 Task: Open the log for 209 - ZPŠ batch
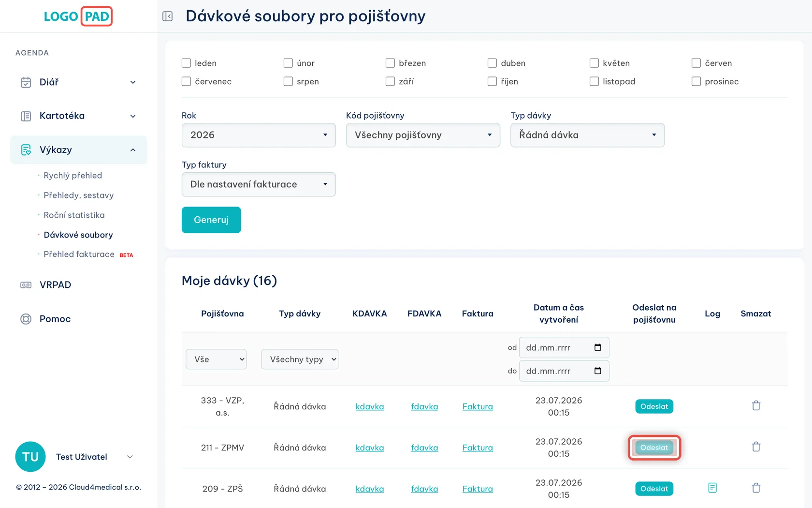tap(712, 488)
